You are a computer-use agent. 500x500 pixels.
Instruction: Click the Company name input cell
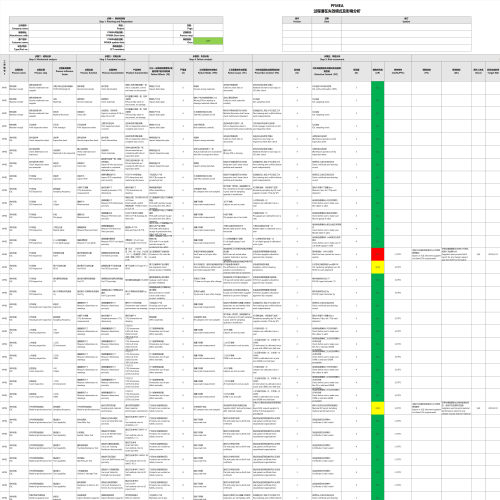(64, 27)
